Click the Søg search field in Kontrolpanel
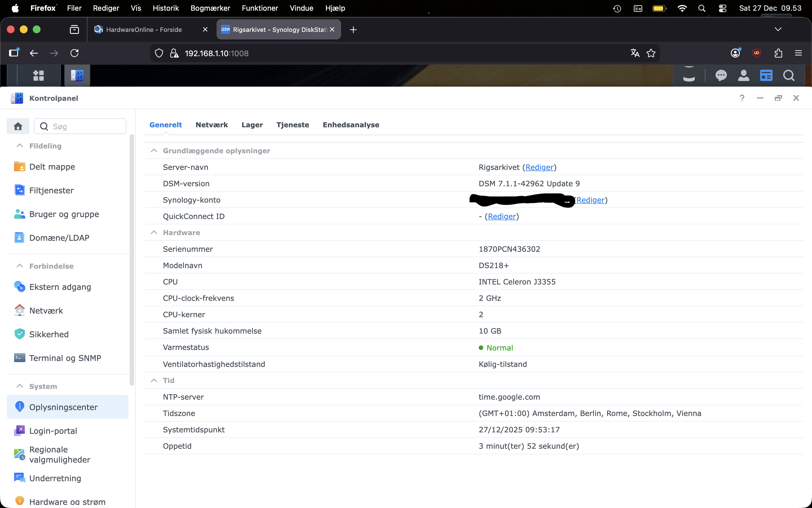 point(80,126)
